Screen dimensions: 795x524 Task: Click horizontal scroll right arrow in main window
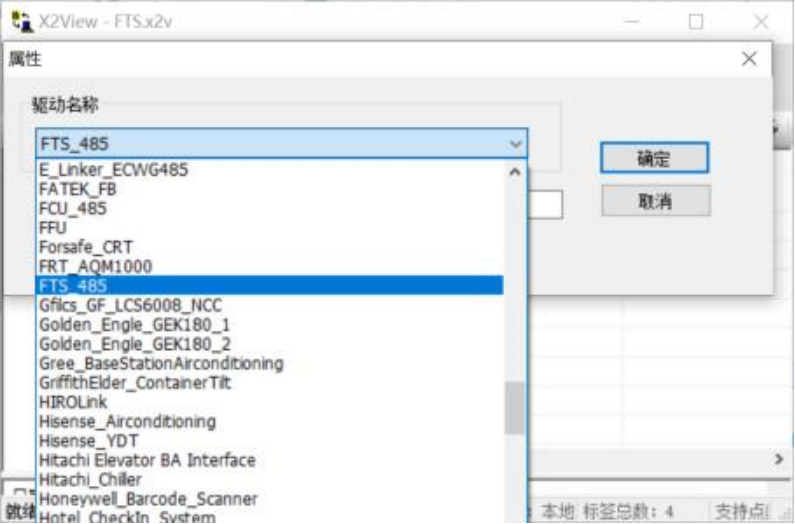(x=779, y=459)
